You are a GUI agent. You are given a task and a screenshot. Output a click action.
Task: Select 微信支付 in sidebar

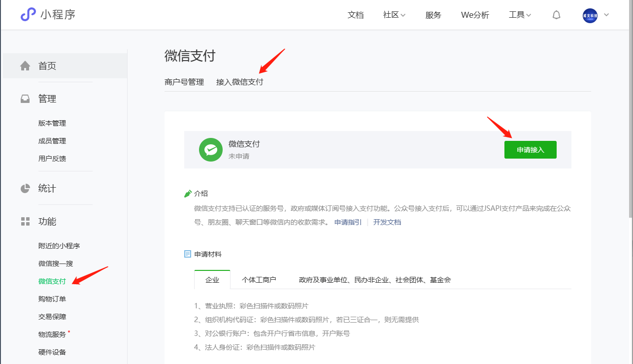(52, 281)
